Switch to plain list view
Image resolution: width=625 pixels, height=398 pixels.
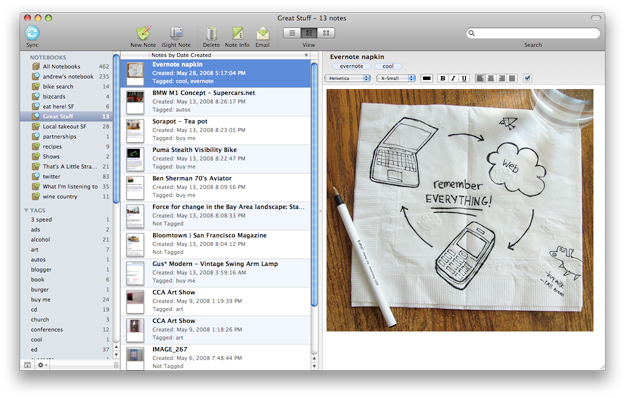292,33
